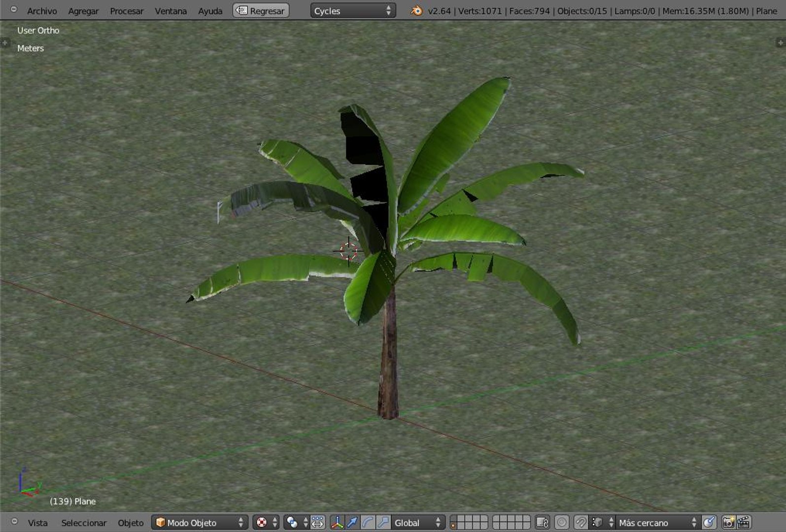Collapse the top header menus toggle
The image size is (786, 532).
click(14, 9)
